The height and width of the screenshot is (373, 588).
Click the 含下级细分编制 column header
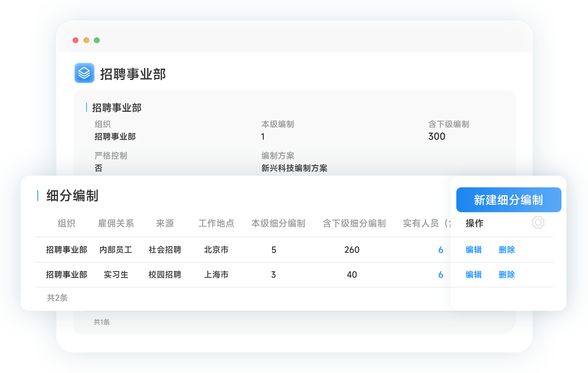click(354, 223)
